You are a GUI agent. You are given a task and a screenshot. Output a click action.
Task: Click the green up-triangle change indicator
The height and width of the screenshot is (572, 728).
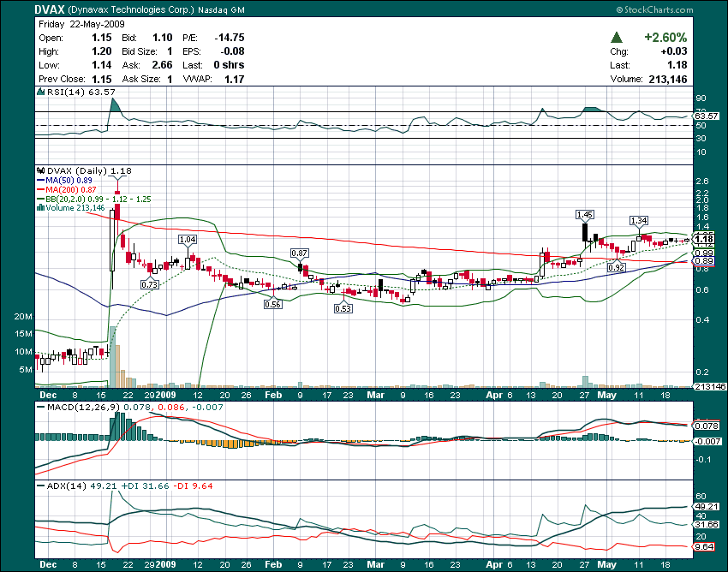(616, 37)
